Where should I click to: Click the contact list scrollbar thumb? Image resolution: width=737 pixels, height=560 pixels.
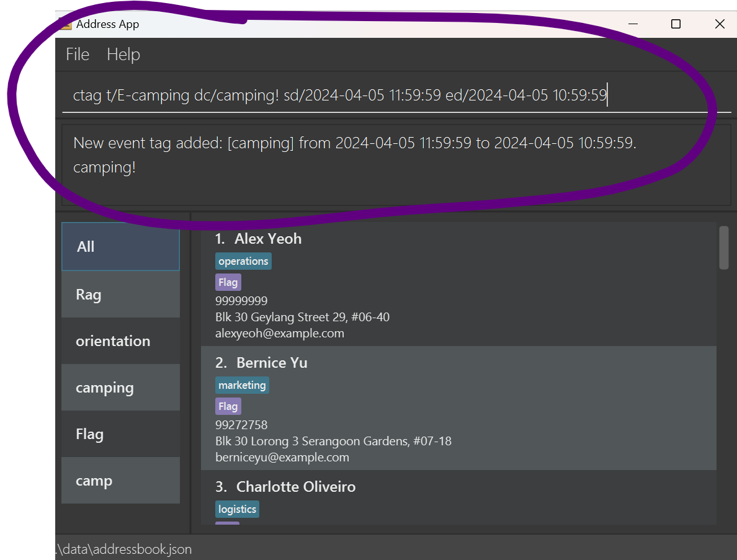click(724, 247)
